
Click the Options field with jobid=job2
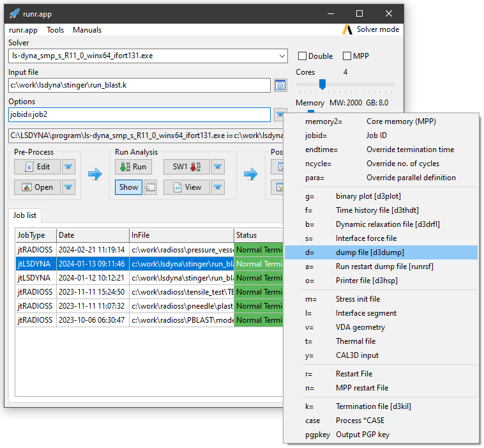pos(140,114)
